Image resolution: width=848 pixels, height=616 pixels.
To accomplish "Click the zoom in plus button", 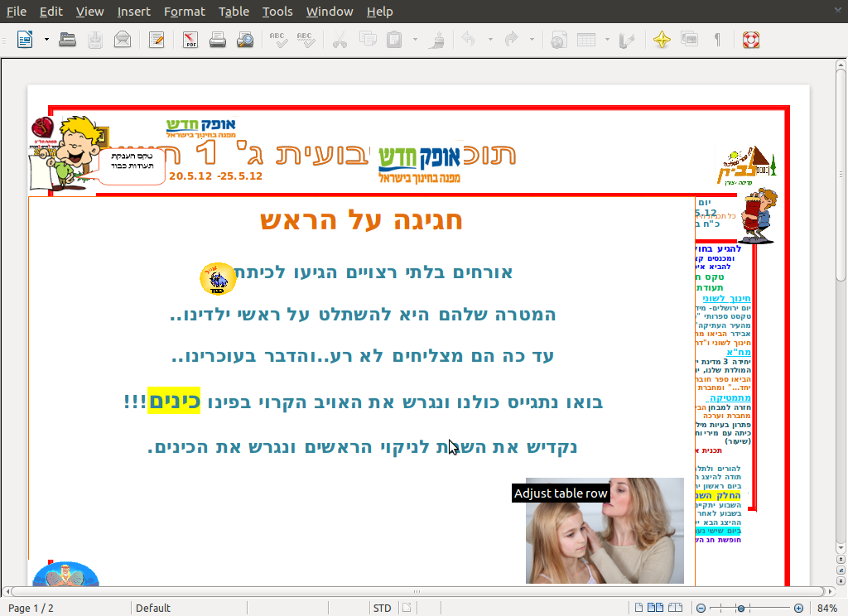I will (798, 608).
